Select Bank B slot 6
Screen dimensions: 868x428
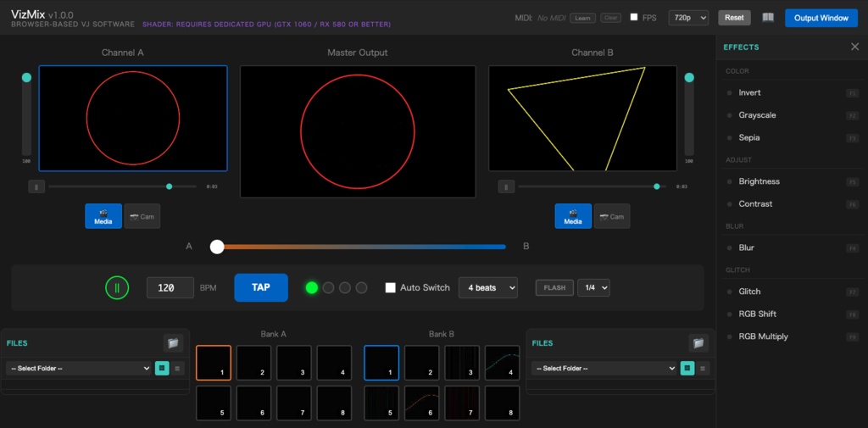point(422,403)
